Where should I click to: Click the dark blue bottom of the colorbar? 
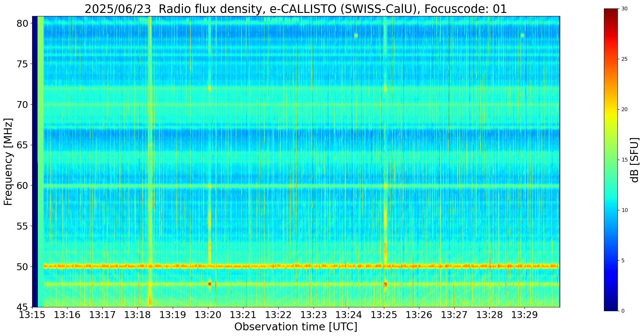[611, 305]
